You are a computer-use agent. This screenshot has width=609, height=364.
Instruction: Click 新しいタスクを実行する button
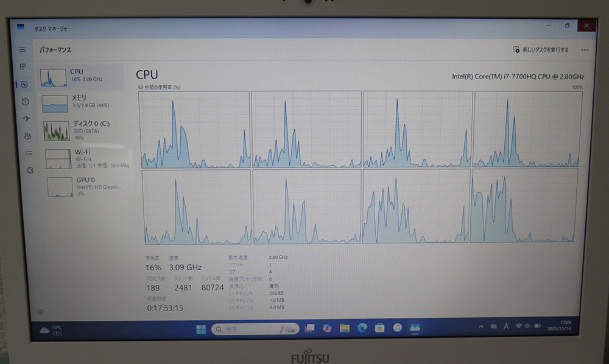pyautogui.click(x=540, y=50)
